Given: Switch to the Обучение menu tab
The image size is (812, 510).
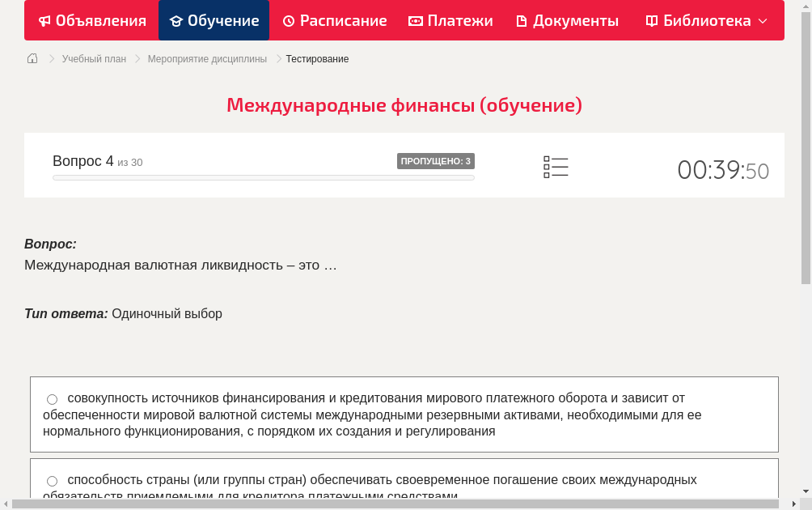Looking at the screenshot, I should click(x=214, y=20).
